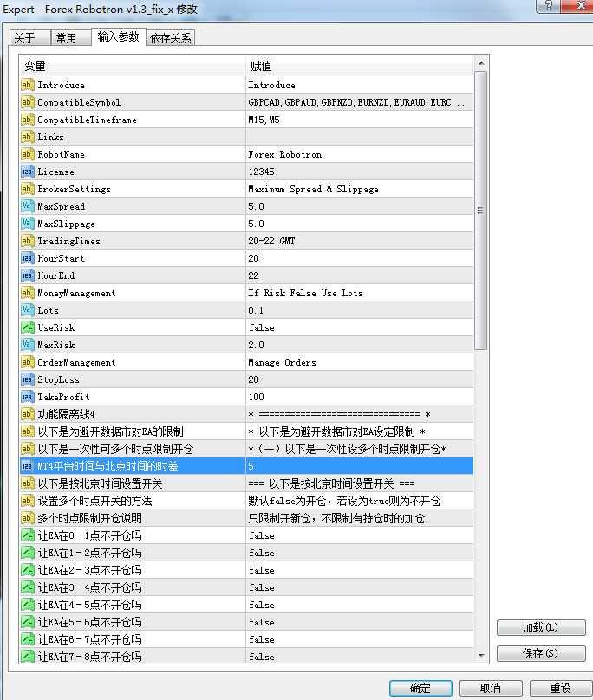This screenshot has height=700, width=593.
Task: Edit the MaxSpread value 5.0
Action: (360, 206)
